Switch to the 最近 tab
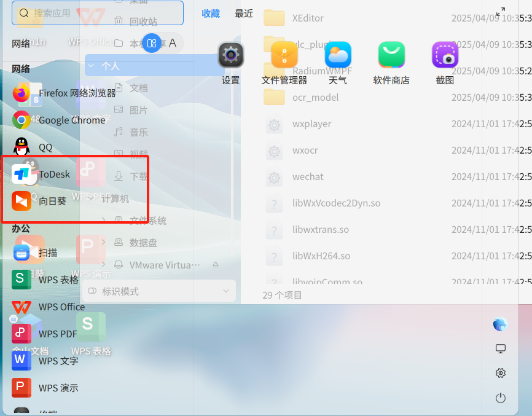The image size is (532, 416). pos(244,14)
